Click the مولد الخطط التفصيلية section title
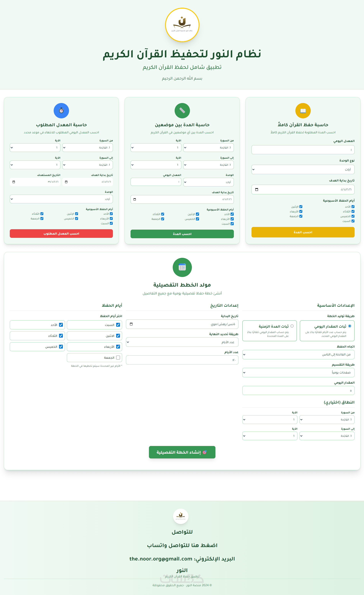This screenshot has width=364, height=595. point(182,285)
